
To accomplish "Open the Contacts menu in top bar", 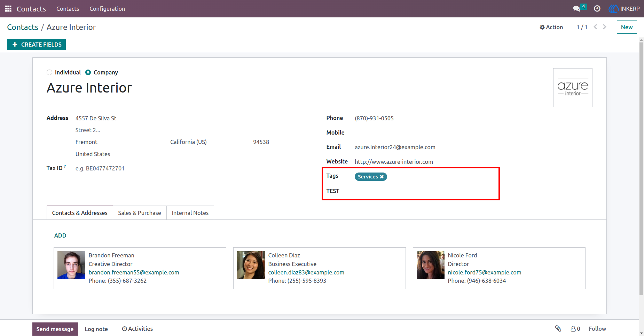I will pyautogui.click(x=68, y=9).
